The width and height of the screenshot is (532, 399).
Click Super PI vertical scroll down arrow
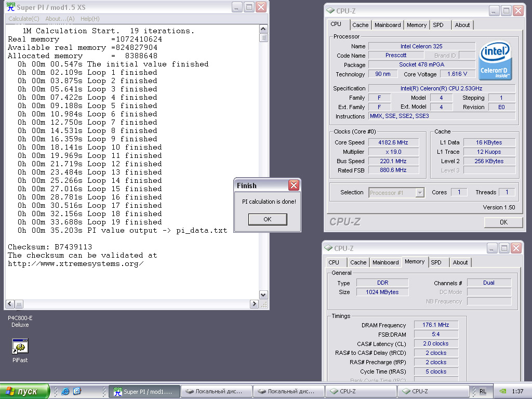coord(263,295)
